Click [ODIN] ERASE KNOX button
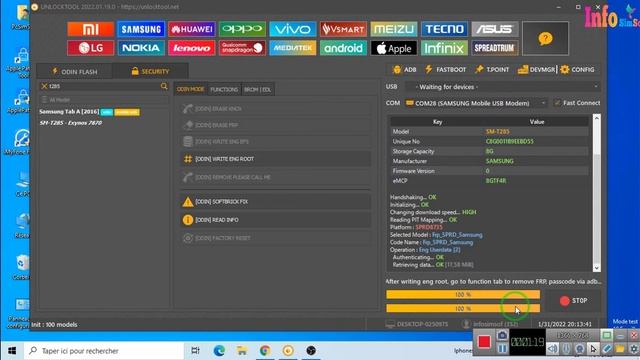The height and width of the screenshot is (360, 640). click(x=276, y=109)
